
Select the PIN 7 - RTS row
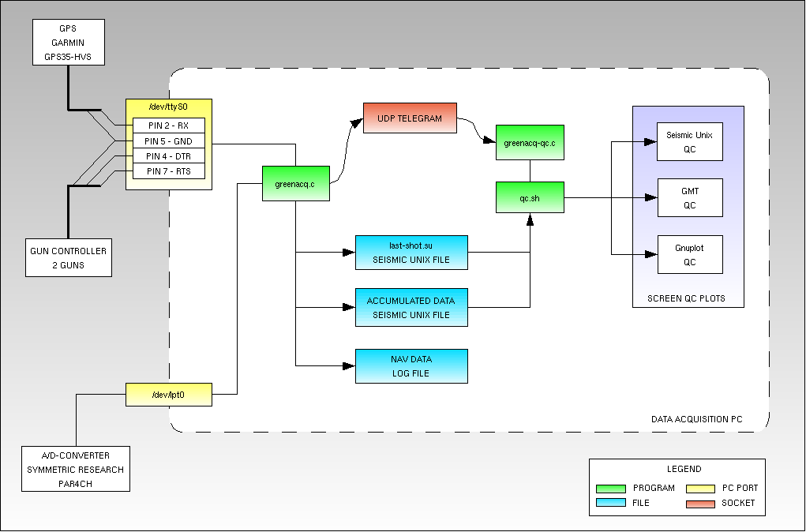point(168,171)
